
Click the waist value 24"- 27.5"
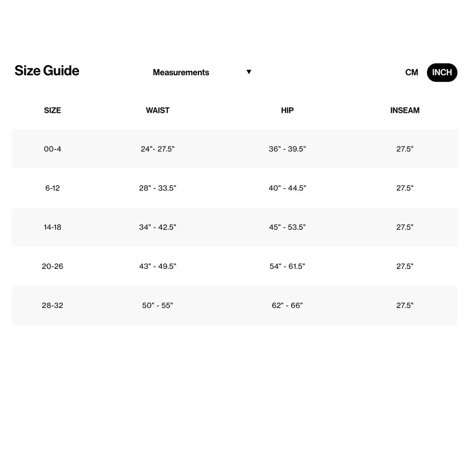pos(158,149)
